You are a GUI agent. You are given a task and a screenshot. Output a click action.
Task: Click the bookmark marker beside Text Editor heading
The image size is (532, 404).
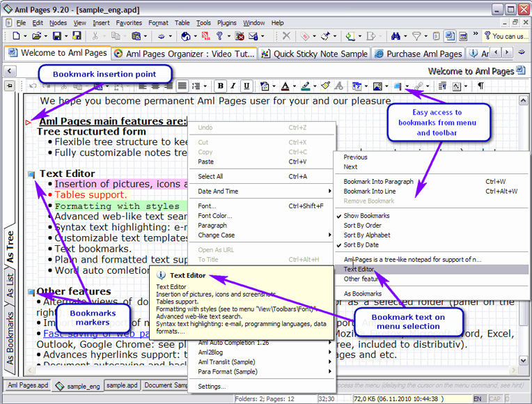(31, 174)
